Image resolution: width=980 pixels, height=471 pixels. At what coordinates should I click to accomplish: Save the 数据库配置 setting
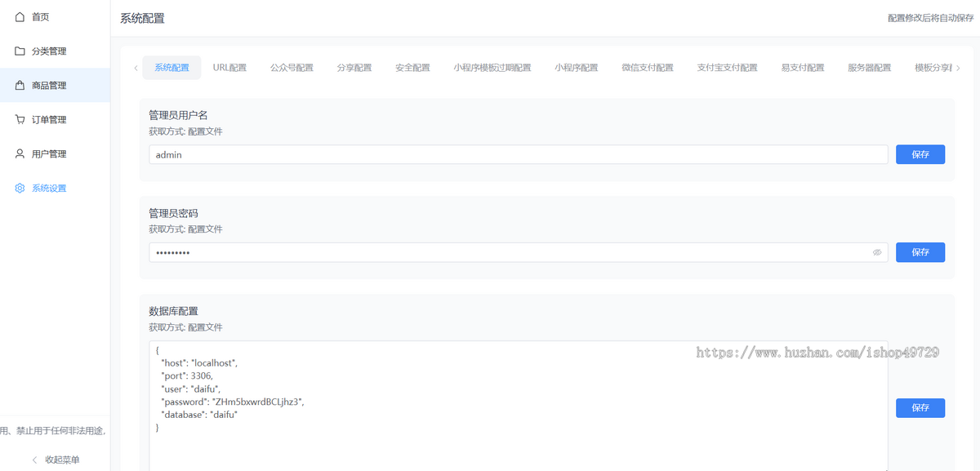coord(920,407)
